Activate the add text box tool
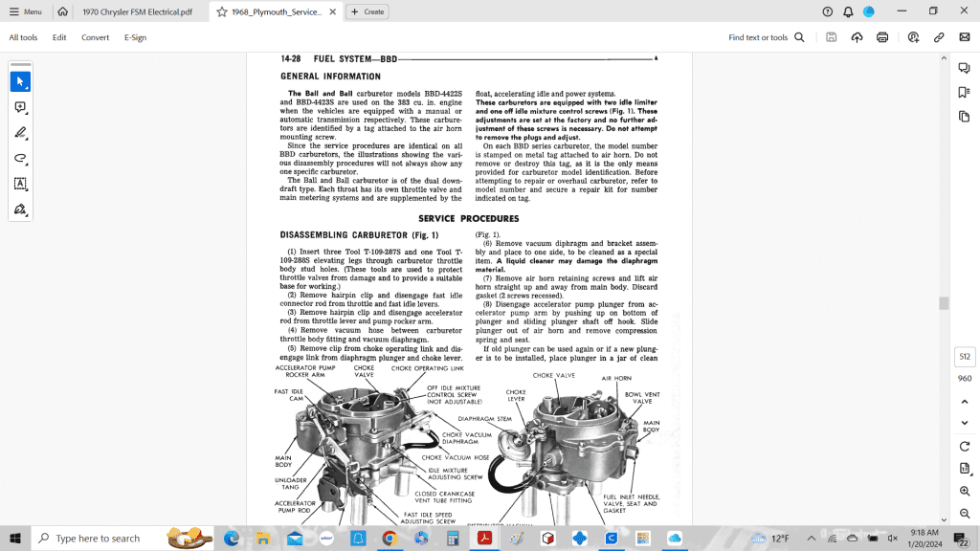980x551 pixels. pyautogui.click(x=20, y=184)
